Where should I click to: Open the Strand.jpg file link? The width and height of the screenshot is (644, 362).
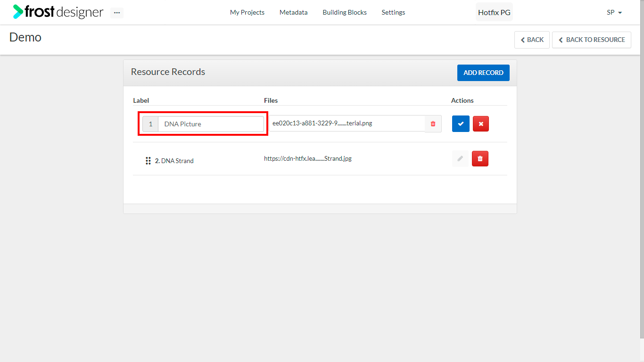(308, 158)
